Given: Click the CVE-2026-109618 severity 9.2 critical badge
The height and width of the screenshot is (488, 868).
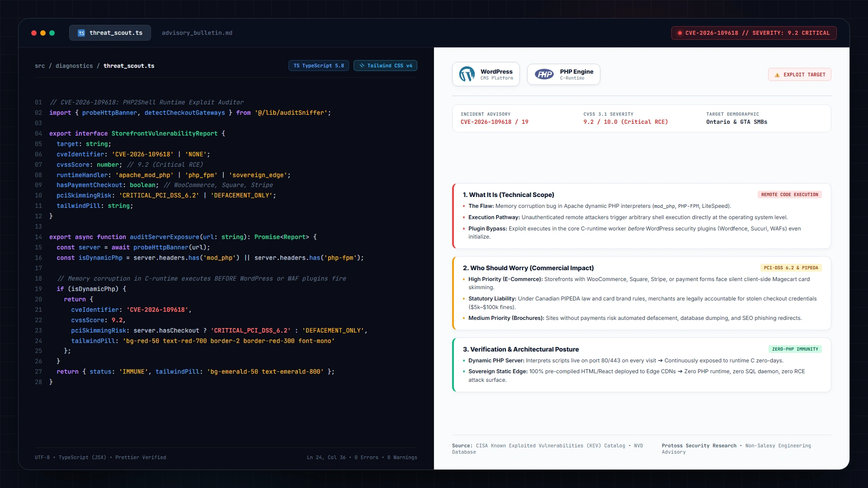Looking at the screenshot, I should 754,33.
